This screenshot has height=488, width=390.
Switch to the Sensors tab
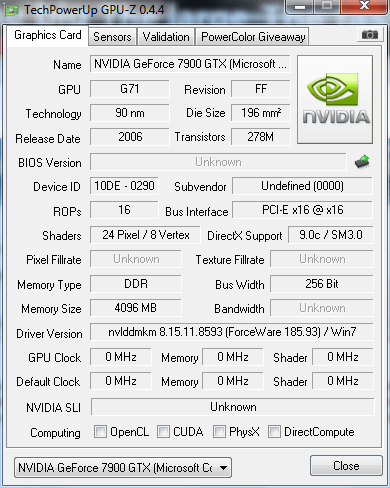tap(112, 37)
